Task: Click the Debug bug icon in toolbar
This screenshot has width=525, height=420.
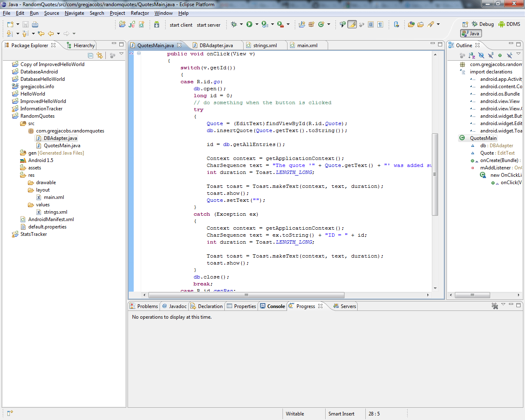Action: coord(234,25)
